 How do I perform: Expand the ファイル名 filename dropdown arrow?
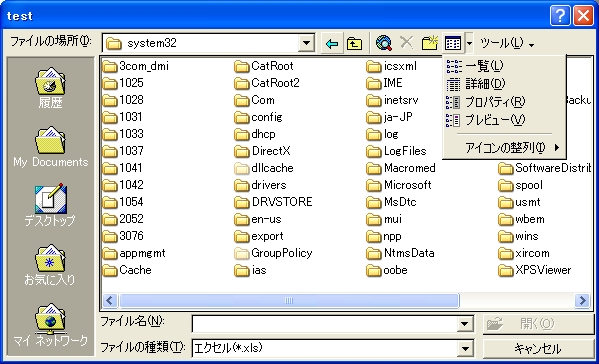coord(465,324)
